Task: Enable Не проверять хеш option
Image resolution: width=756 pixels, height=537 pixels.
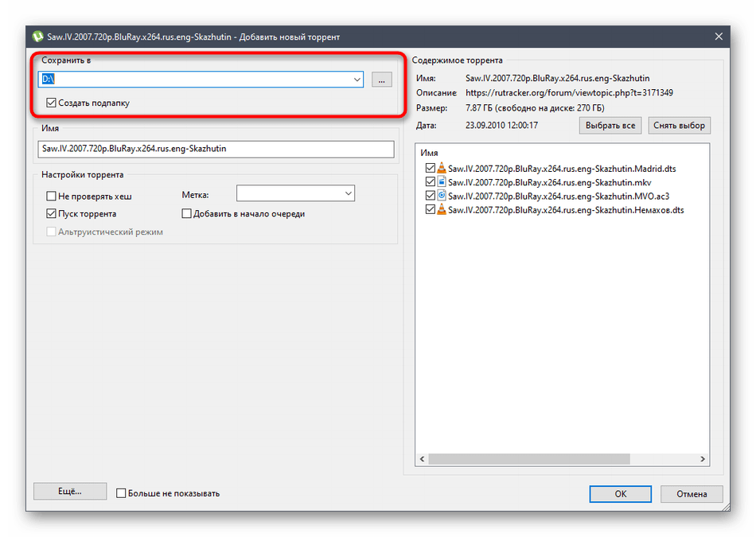Action: pos(52,196)
